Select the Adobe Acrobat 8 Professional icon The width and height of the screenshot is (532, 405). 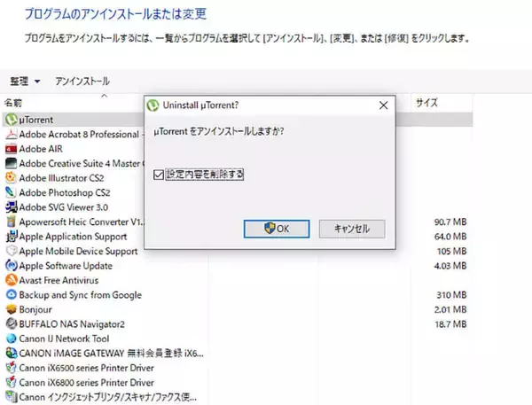11,134
